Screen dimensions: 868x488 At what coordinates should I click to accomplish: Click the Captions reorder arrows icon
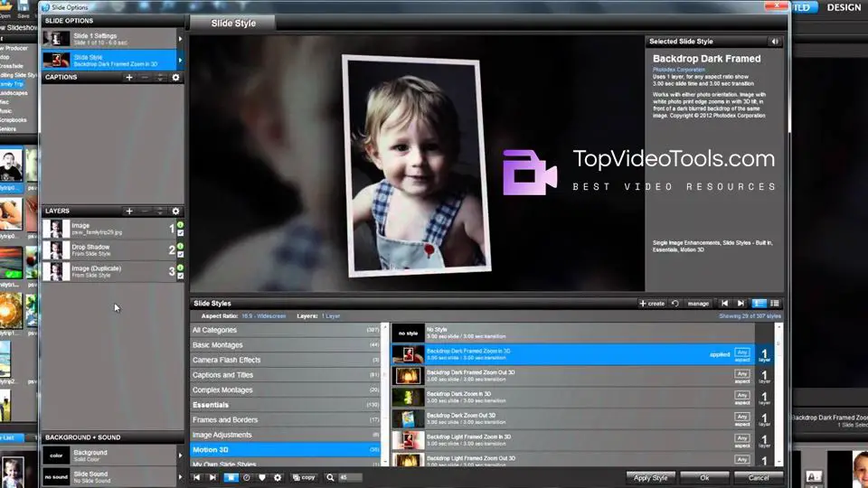click(160, 78)
